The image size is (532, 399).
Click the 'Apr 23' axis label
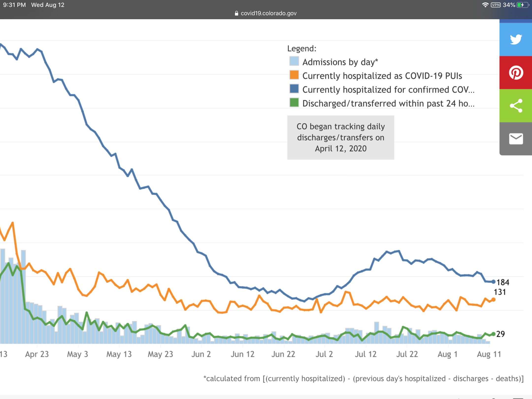pyautogui.click(x=37, y=354)
